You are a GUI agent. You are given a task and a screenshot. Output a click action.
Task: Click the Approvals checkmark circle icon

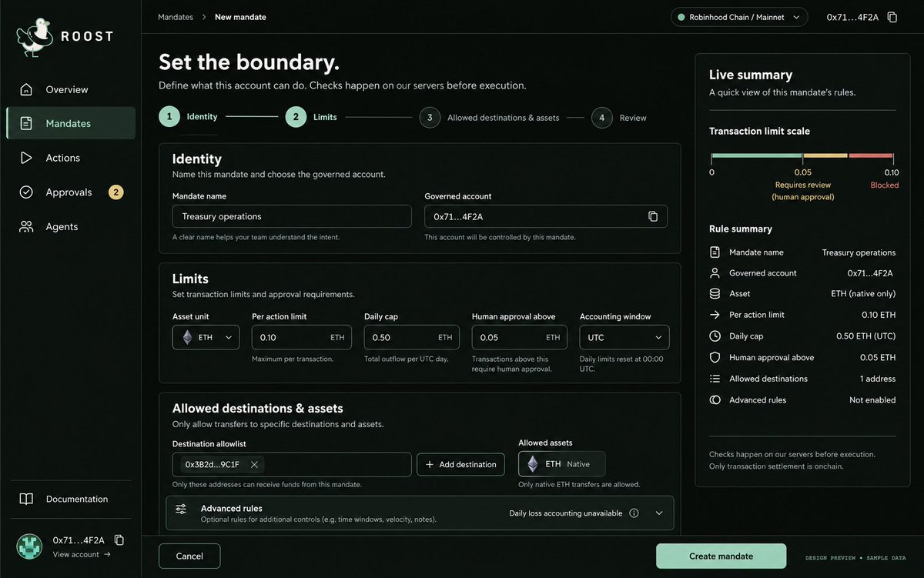(x=26, y=192)
